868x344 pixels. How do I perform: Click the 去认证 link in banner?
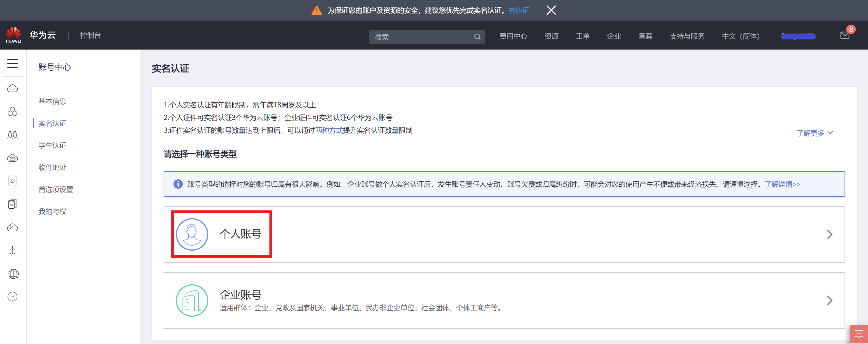click(519, 10)
